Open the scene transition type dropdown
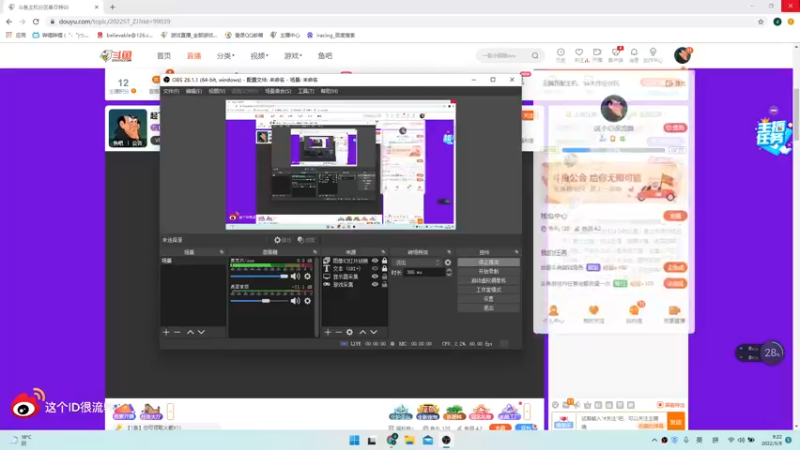 pos(417,263)
